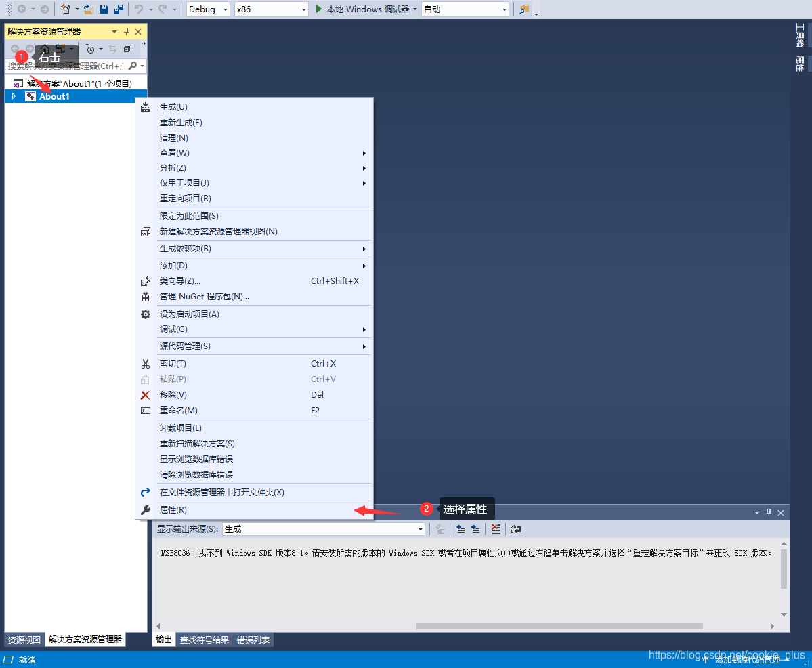Viewport: 812px width, 668px height.
Task: Click the Find in Files toolbar icon
Action: [524, 9]
